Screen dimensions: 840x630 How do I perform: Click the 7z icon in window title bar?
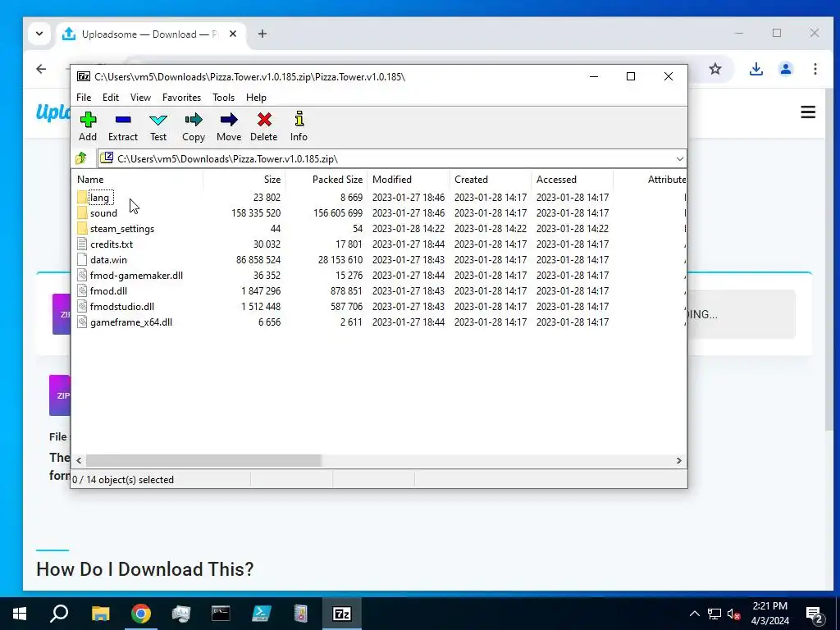pyautogui.click(x=84, y=76)
